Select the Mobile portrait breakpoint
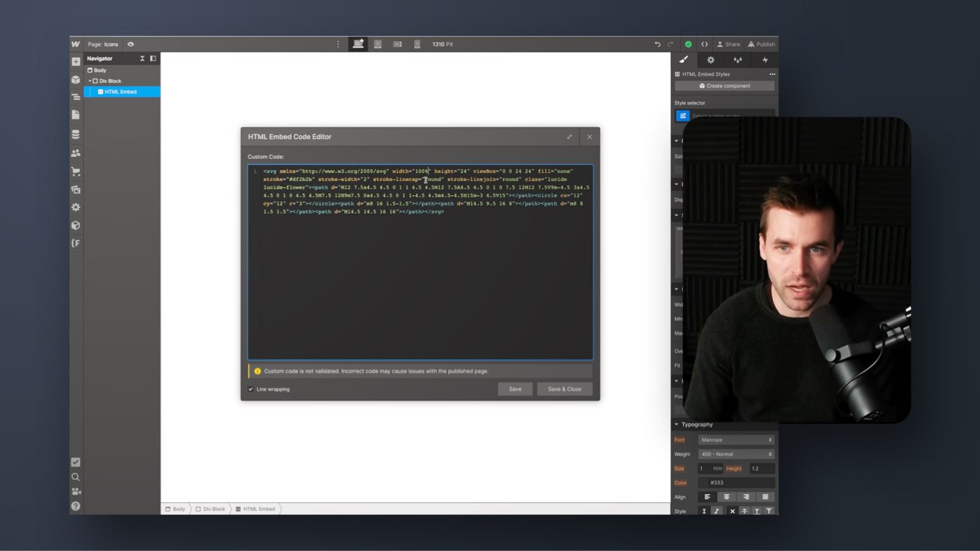Viewport: 980px width, 551px height. (x=417, y=44)
